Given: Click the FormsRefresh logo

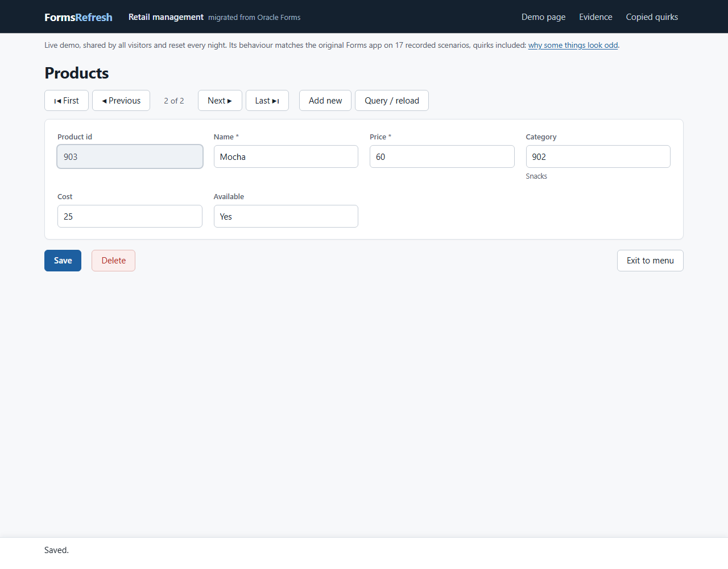Looking at the screenshot, I should 78,17.
